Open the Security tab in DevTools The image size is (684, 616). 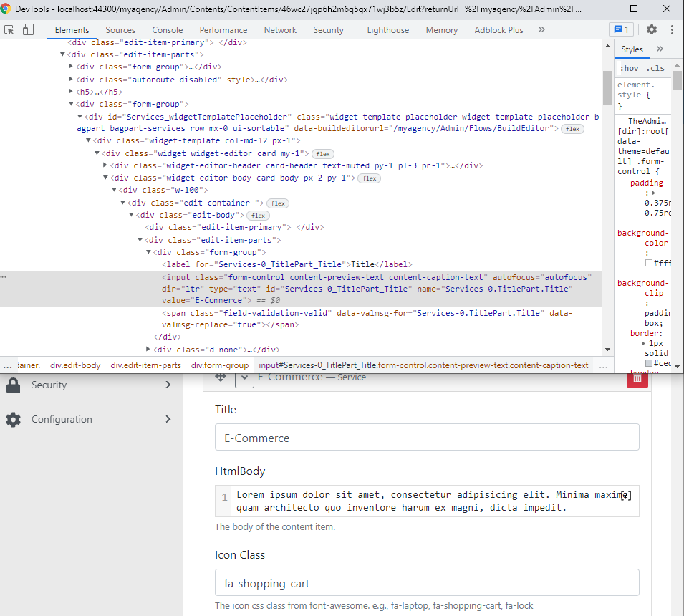coord(329,29)
